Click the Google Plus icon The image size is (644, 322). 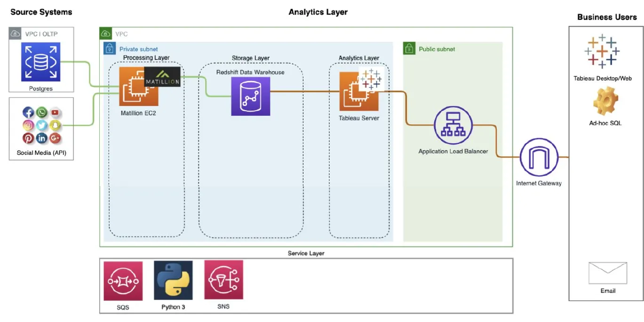55,138
